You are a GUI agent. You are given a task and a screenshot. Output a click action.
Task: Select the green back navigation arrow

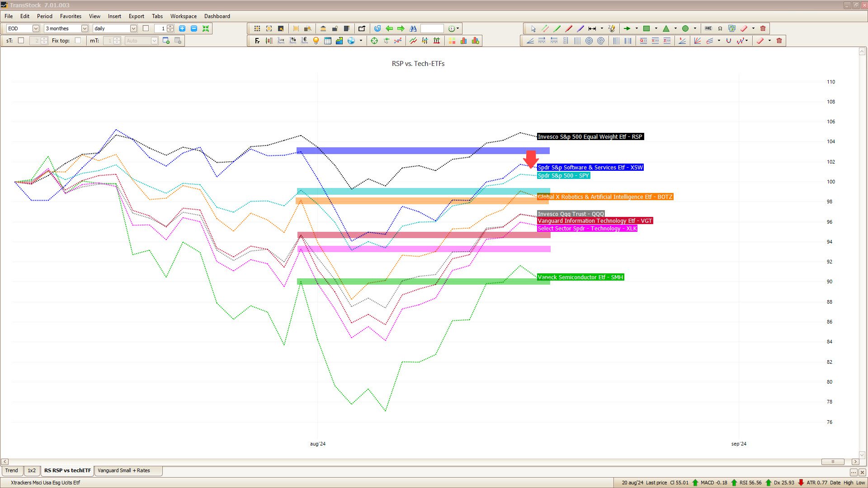pyautogui.click(x=389, y=28)
